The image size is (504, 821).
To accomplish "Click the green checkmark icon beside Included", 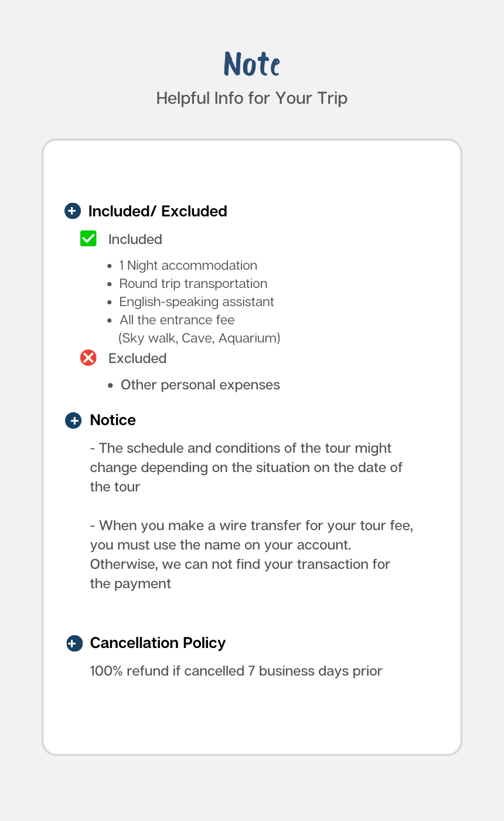I will coord(88,239).
